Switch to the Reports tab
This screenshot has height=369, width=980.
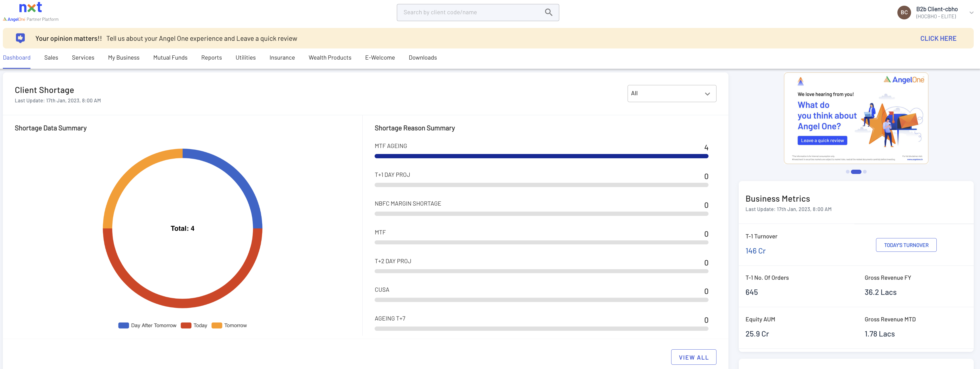[x=211, y=58]
